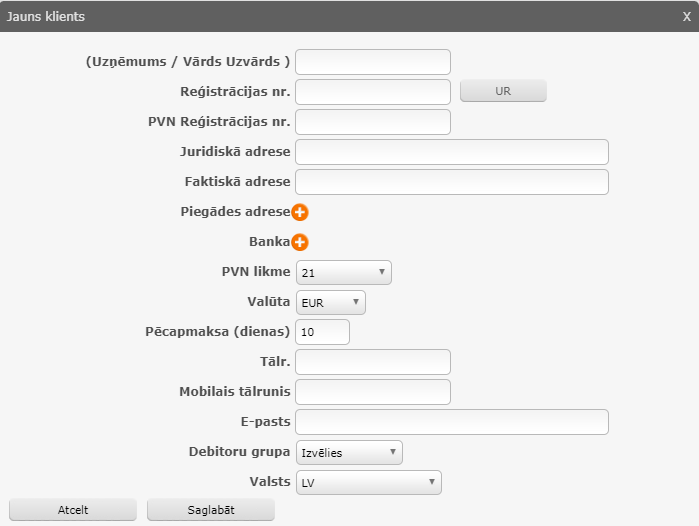Add a bank with plus icon
The width and height of the screenshot is (699, 526).
(x=300, y=242)
